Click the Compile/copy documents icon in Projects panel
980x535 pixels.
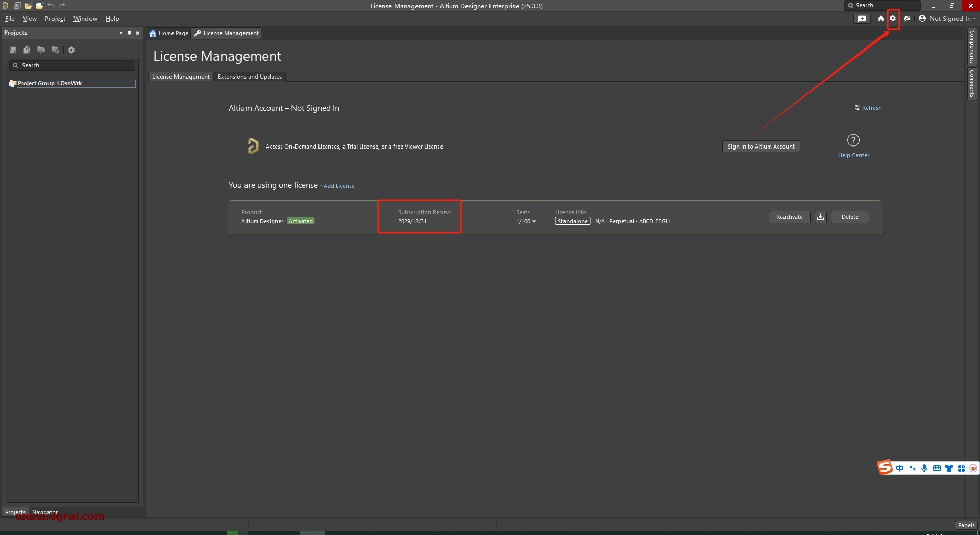pos(27,50)
